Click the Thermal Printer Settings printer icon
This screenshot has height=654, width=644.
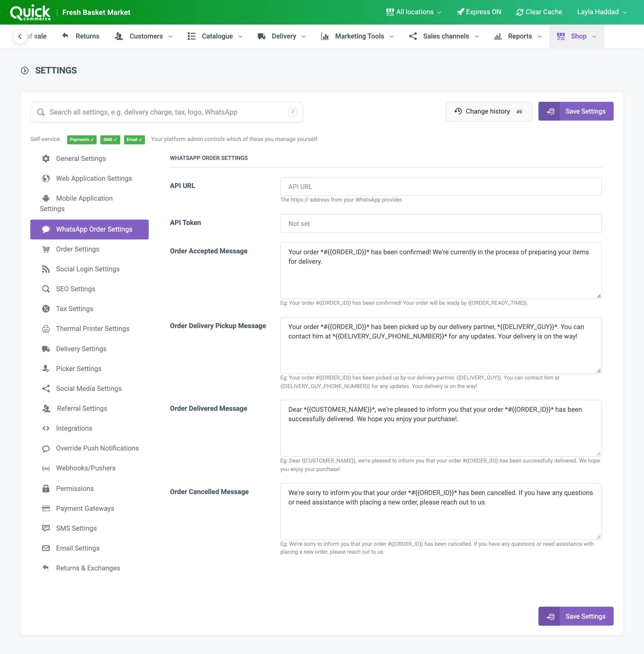coord(46,328)
